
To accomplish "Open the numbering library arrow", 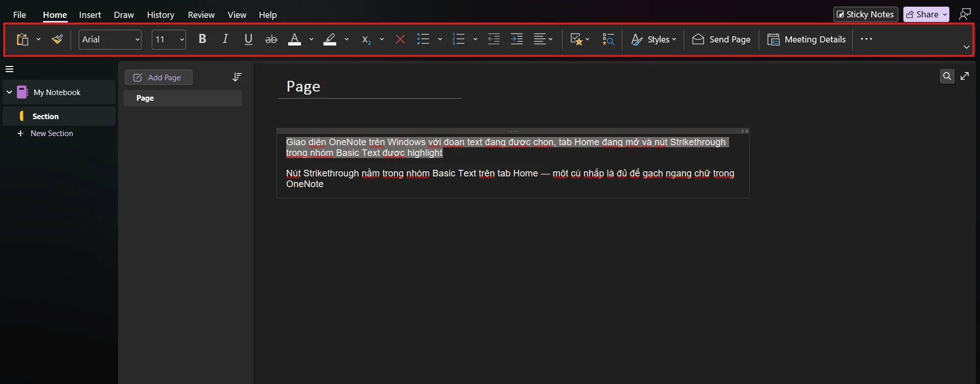I will (x=475, y=39).
